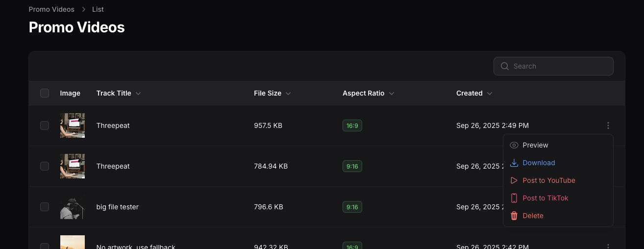The image size is (644, 249).
Task: Click the Image column header
Action: coord(70,93)
